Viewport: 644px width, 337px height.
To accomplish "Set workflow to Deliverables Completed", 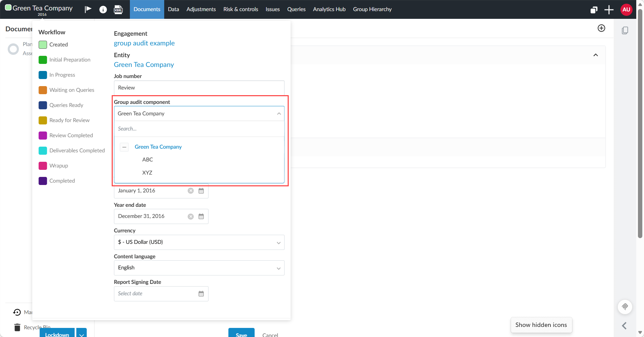I will (x=72, y=150).
